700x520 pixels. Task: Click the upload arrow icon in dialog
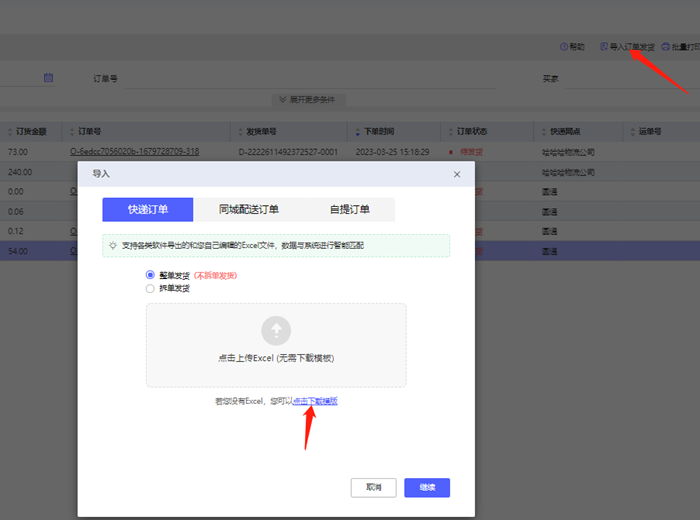coord(276,331)
